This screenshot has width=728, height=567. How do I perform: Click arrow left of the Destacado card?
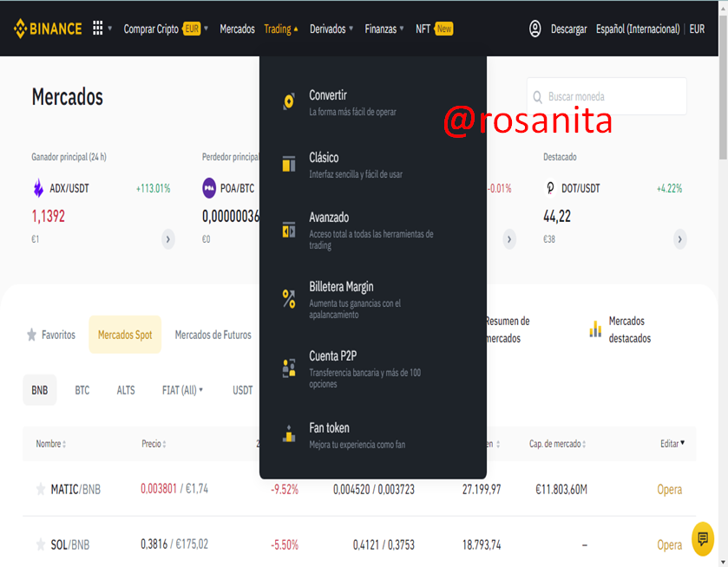509,239
